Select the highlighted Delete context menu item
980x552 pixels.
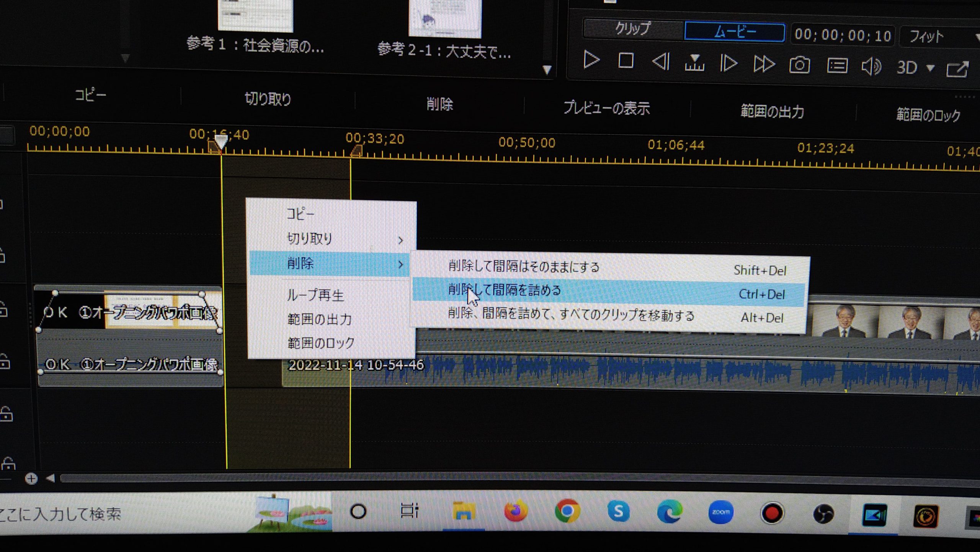[330, 263]
